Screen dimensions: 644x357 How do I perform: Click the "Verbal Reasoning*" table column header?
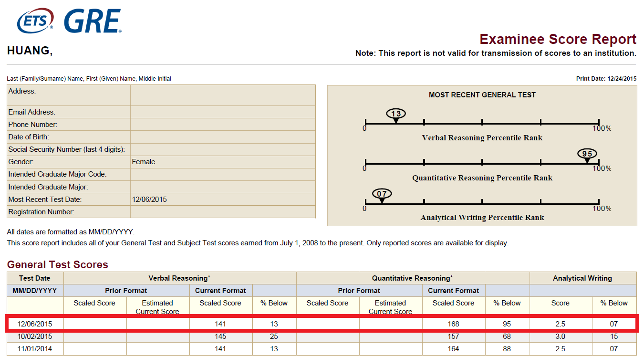pyautogui.click(x=180, y=278)
